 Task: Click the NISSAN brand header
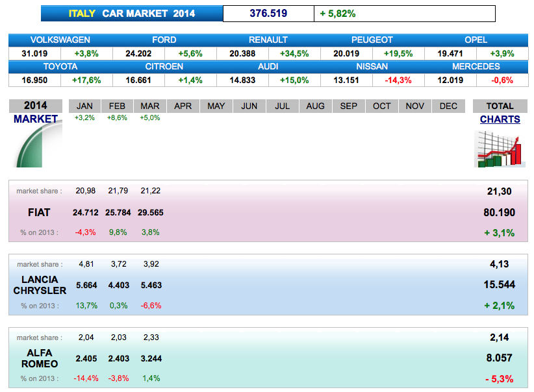pyautogui.click(x=372, y=67)
